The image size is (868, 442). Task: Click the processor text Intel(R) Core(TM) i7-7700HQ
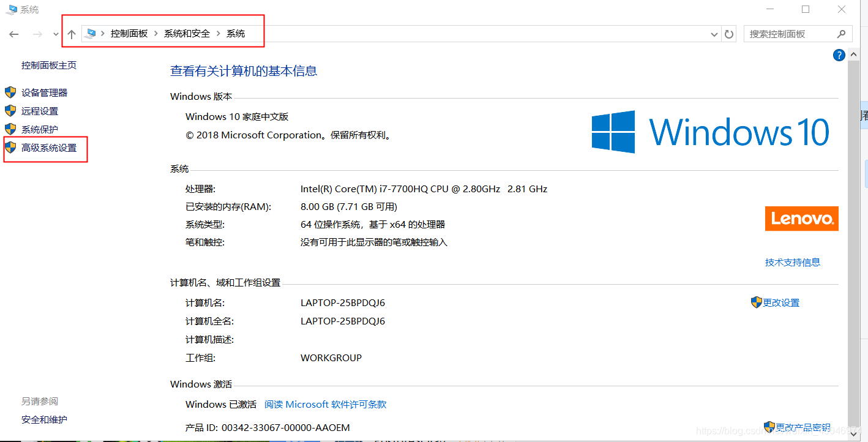point(424,189)
